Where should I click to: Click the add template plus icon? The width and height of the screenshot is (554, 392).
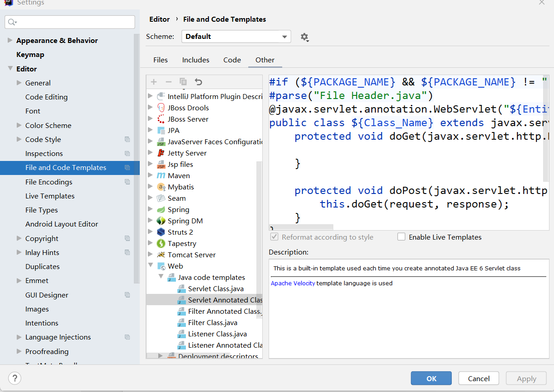(154, 82)
